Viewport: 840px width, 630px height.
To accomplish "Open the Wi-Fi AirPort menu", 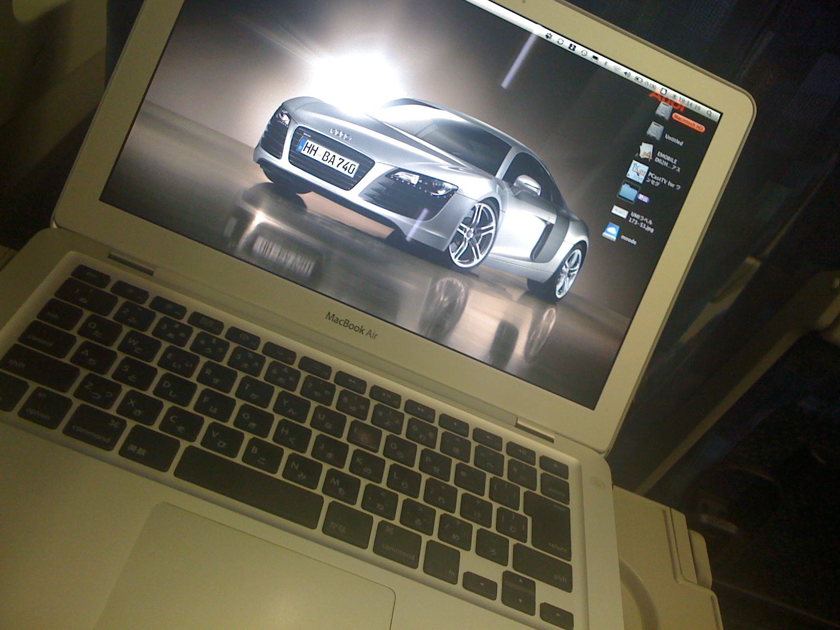I will point(616,69).
